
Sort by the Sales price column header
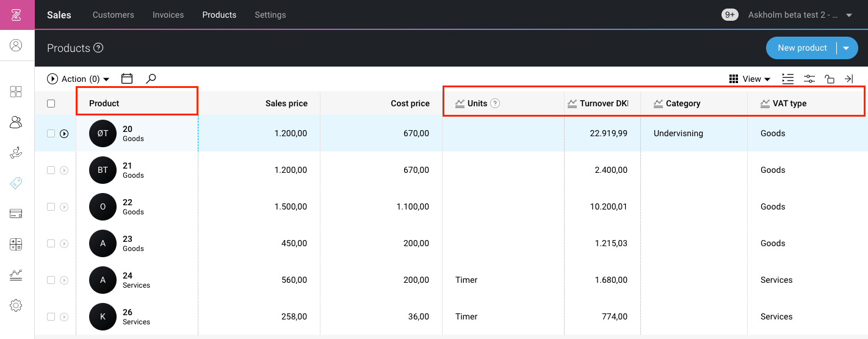pyautogui.click(x=286, y=103)
